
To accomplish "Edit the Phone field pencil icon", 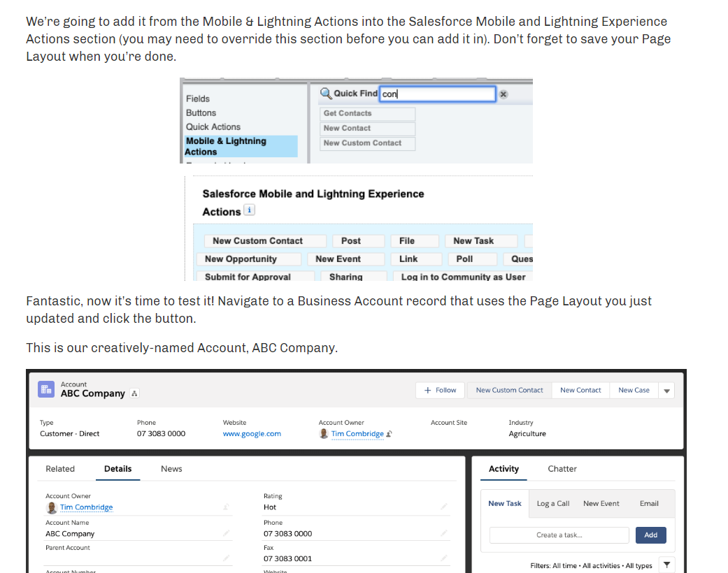I will pos(444,533).
